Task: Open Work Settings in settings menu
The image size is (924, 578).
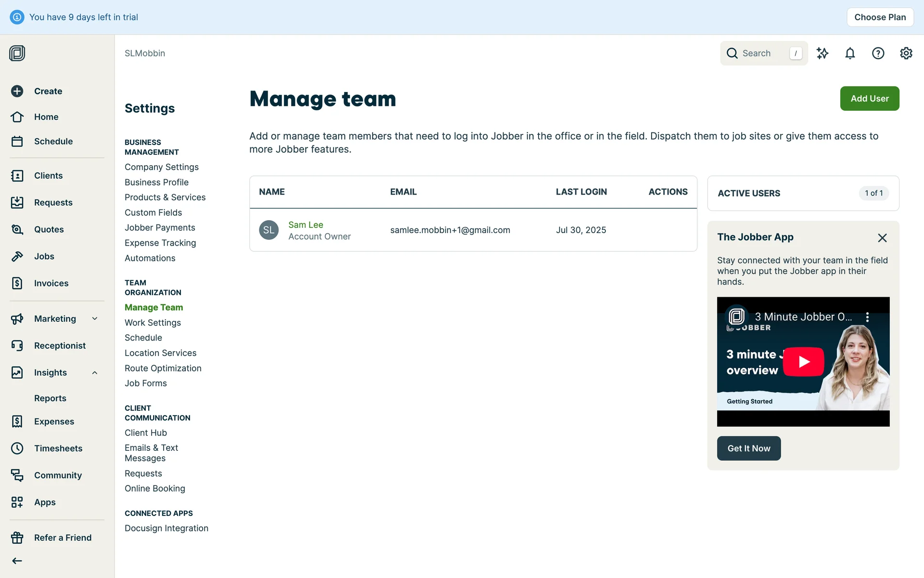Action: [x=153, y=323]
